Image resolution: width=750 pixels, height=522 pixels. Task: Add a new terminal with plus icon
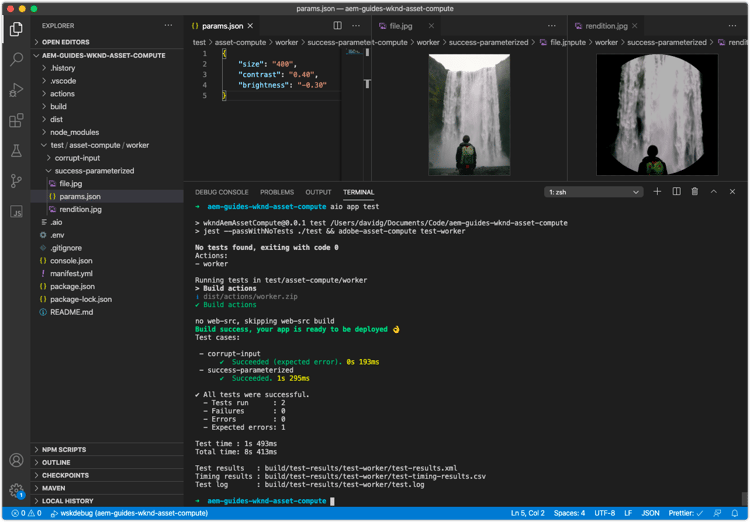[657, 192]
